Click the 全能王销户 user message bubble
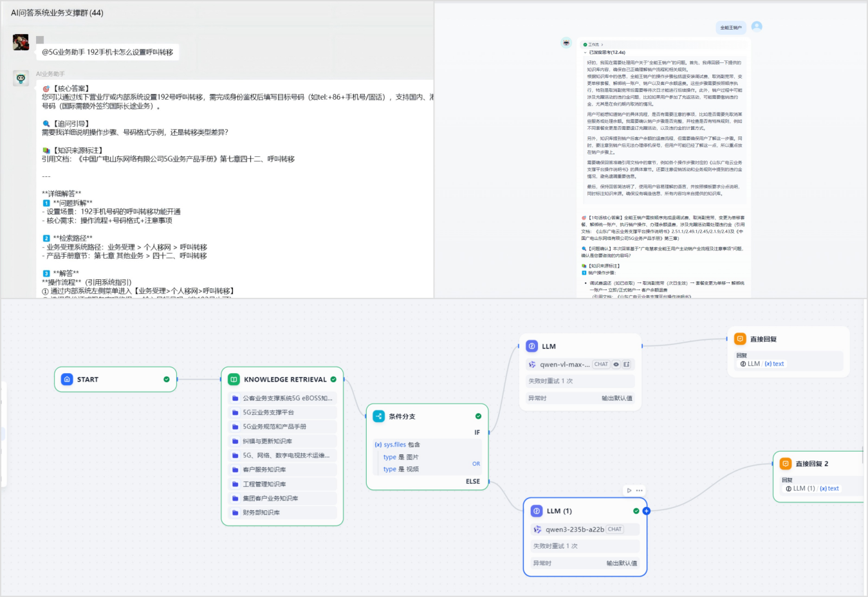This screenshot has width=868, height=597. point(730,28)
